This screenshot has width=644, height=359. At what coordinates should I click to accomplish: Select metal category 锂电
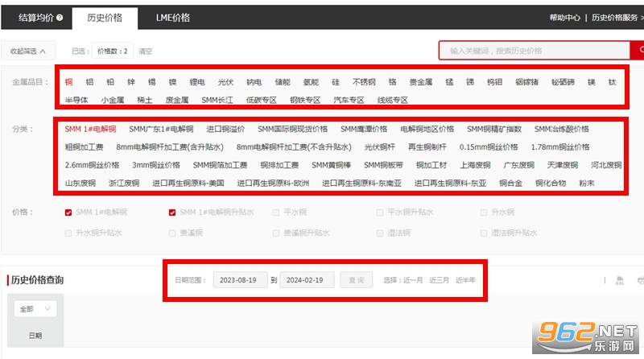[197, 82]
